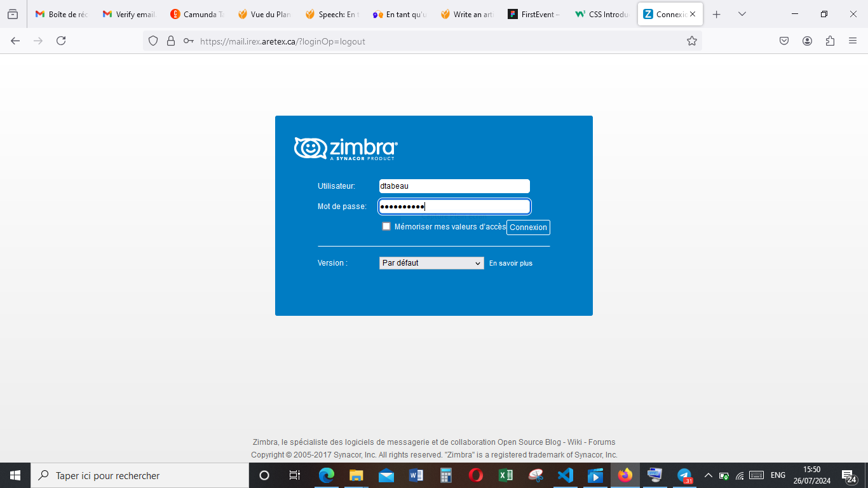Open the shield tracking protection icon

(153, 41)
